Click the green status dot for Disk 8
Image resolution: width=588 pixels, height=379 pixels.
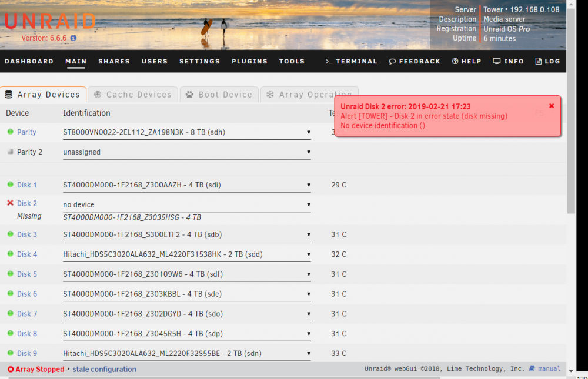(10, 333)
